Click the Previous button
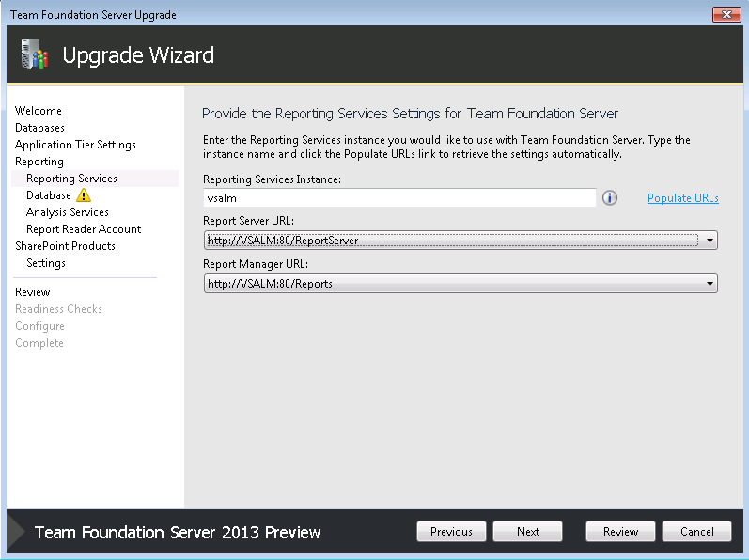The image size is (749, 560). click(451, 532)
